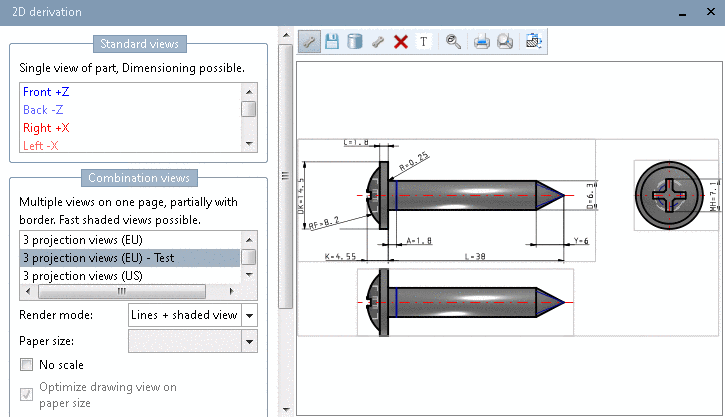Click the red X delete icon
This screenshot has width=725, height=417.
pos(401,42)
